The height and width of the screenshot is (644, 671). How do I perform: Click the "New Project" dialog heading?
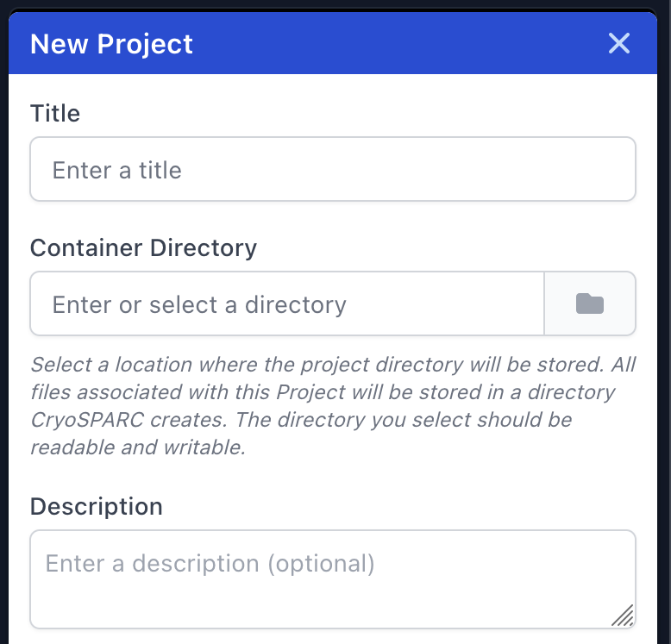111,44
